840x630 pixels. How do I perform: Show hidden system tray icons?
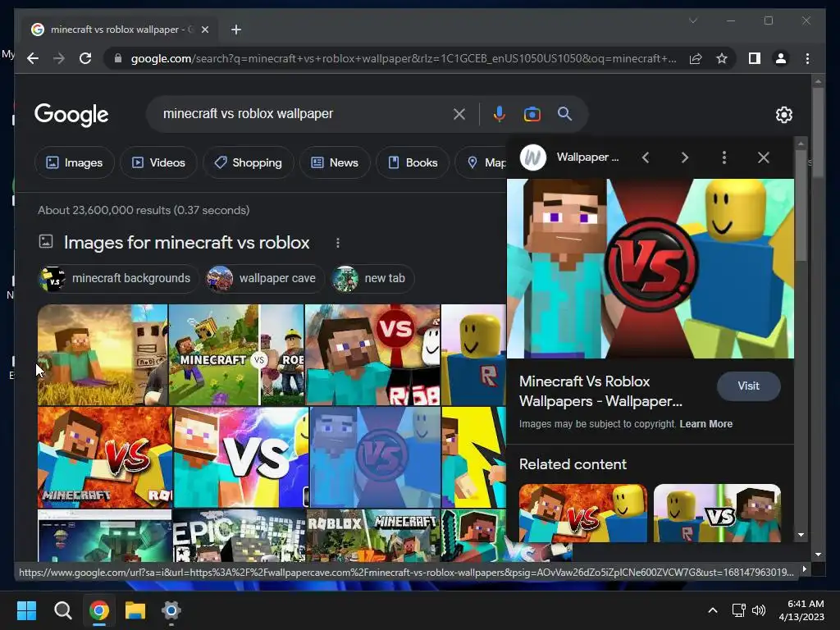coord(713,610)
